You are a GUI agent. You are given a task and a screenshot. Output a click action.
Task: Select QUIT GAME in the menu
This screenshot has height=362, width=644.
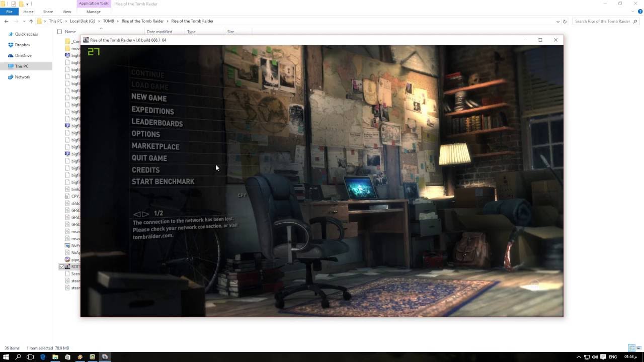pyautogui.click(x=149, y=158)
